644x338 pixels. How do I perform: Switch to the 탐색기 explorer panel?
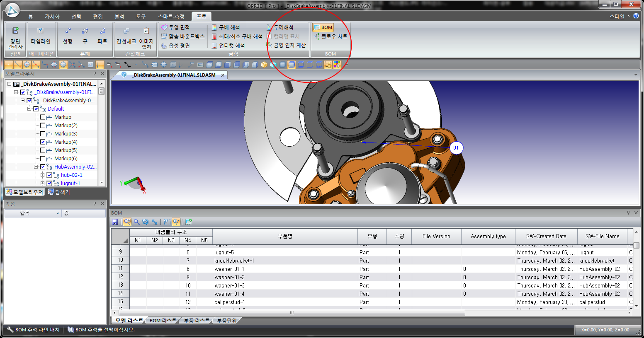coord(59,192)
